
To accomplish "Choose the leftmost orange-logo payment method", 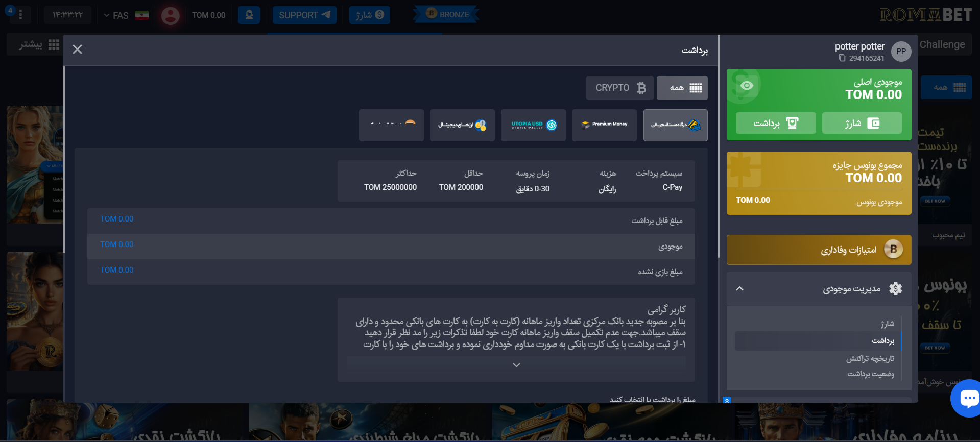I will pyautogui.click(x=391, y=125).
